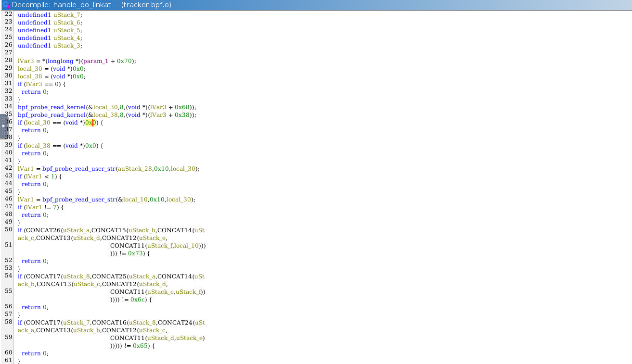This screenshot has height=364, width=632.
Task: Click first bpf_probe_read_kernel call on line 34
Action: (x=52, y=107)
